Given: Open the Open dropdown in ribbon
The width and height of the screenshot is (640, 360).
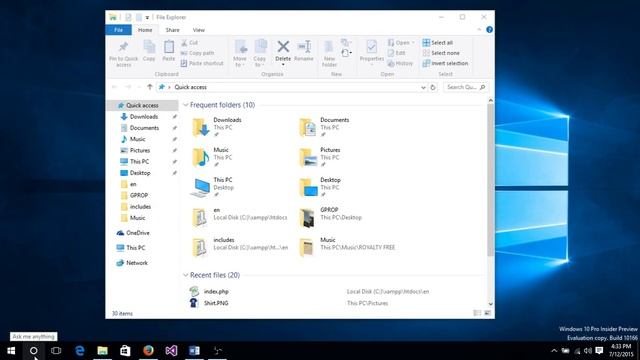Looking at the screenshot, I should [401, 42].
